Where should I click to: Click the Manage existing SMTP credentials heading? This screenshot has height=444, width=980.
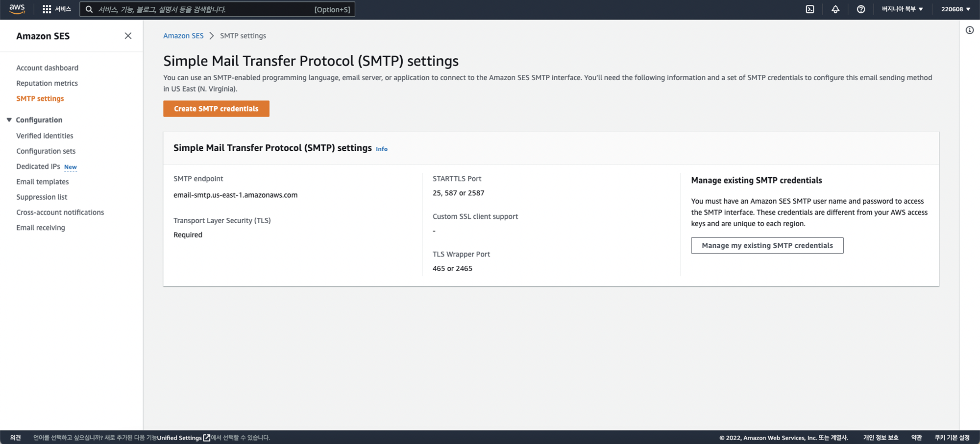coord(757,180)
